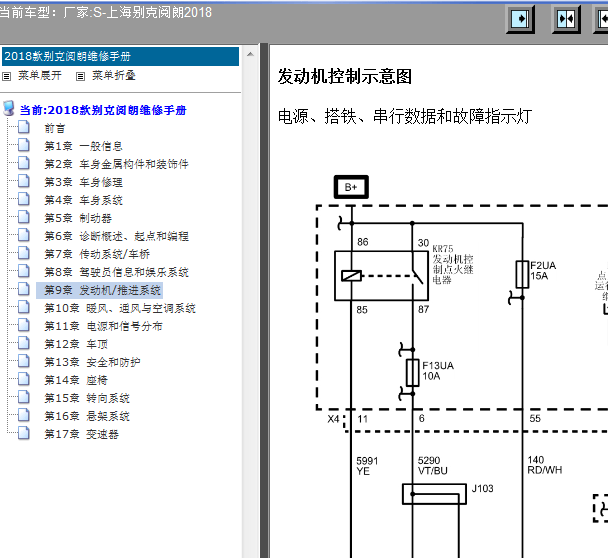Click page icon beside 第4章 车身系统
This screenshot has width=608, height=558.
24,199
